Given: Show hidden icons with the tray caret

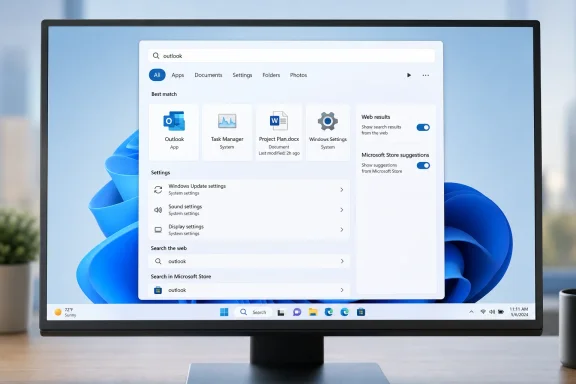Looking at the screenshot, I should tap(471, 312).
